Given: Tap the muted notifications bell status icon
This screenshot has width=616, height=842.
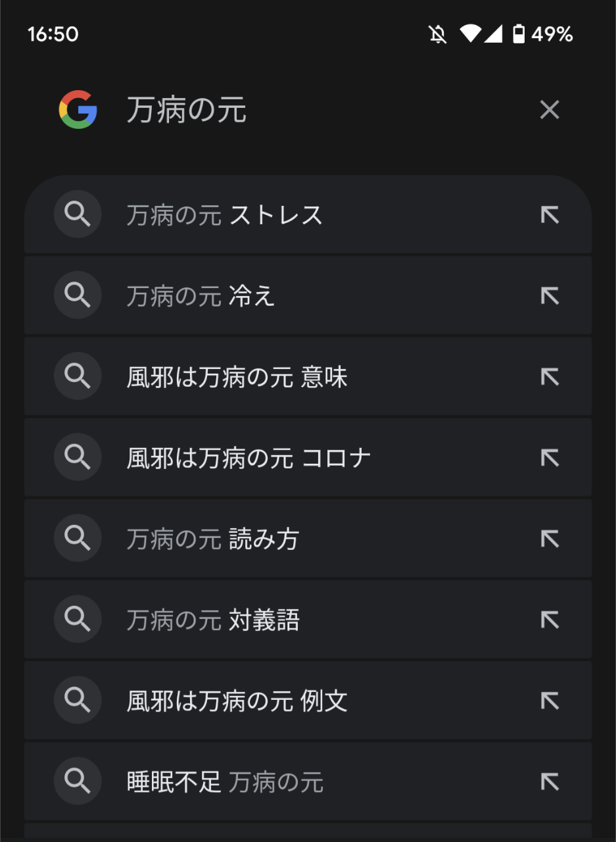Looking at the screenshot, I should (438, 34).
